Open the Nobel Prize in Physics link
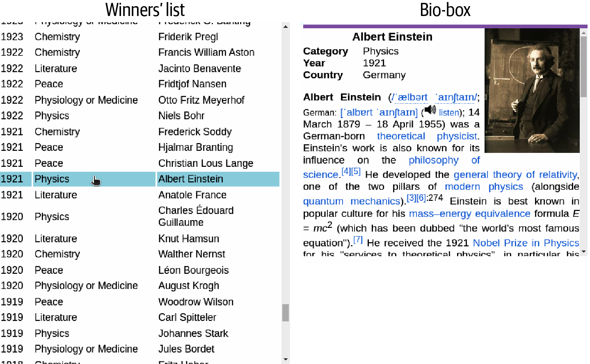Screen dimensions: 590x364 tap(526, 243)
